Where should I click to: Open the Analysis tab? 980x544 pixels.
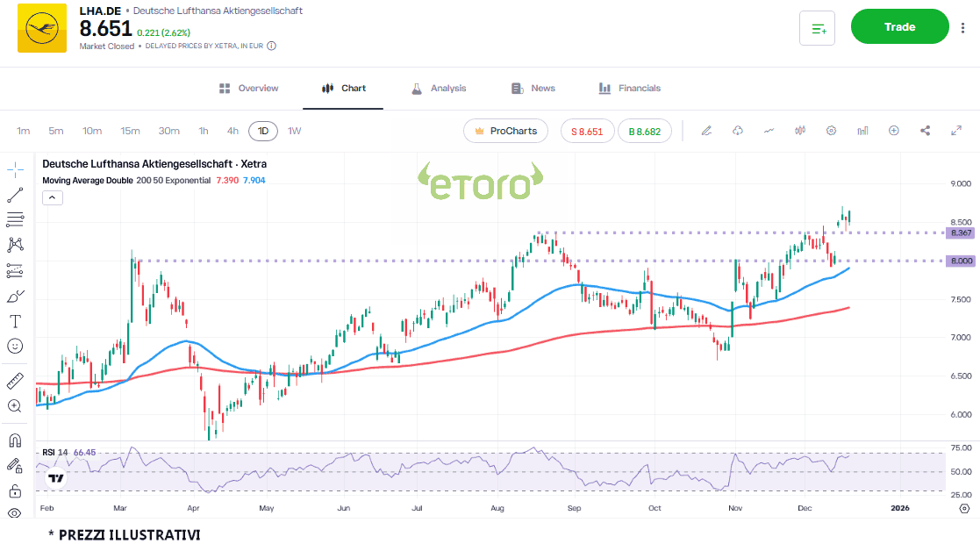[x=439, y=88]
